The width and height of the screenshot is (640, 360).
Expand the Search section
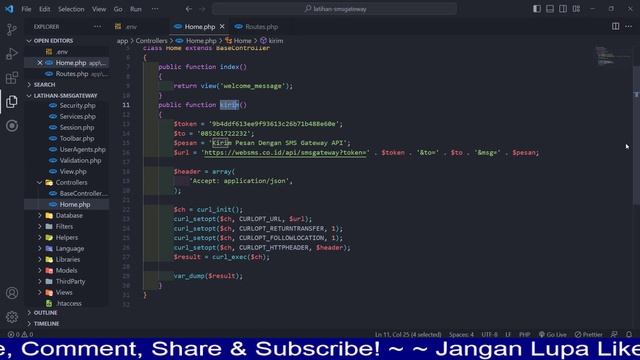coord(44,84)
